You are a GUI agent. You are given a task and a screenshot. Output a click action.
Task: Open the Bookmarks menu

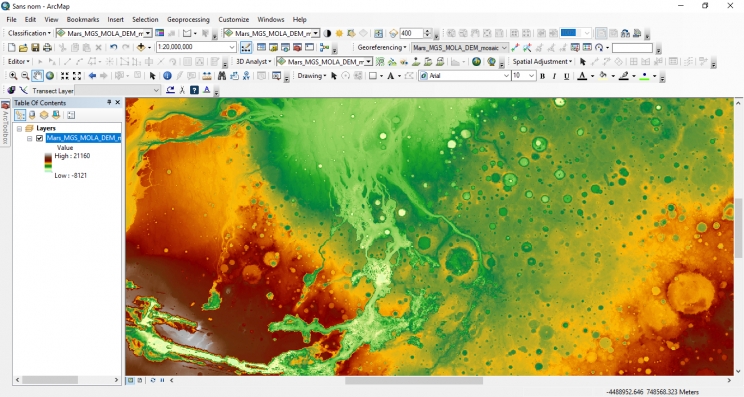point(83,19)
